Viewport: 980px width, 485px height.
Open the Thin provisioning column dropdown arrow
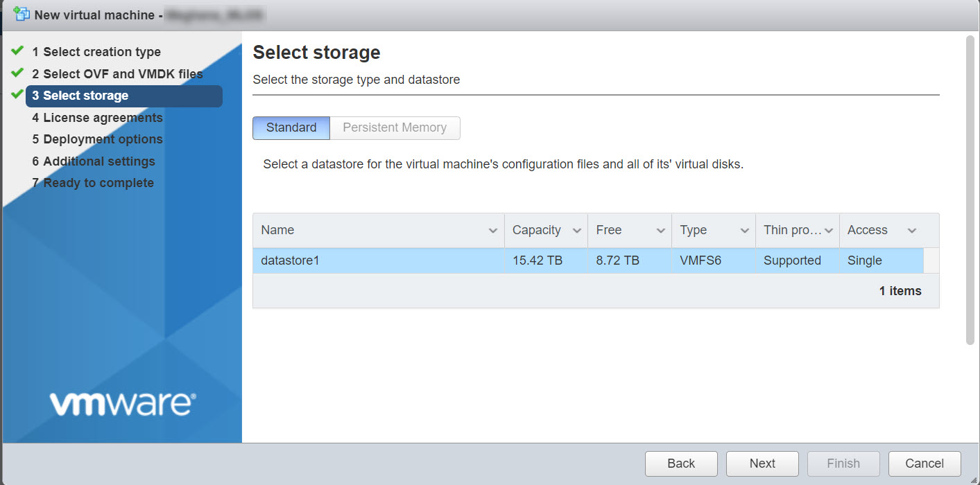(x=829, y=231)
